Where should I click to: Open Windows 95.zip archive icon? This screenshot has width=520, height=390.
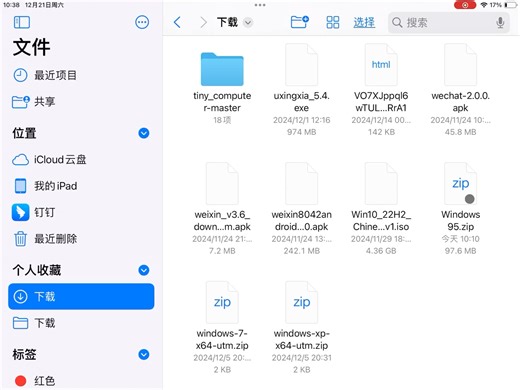click(460, 183)
